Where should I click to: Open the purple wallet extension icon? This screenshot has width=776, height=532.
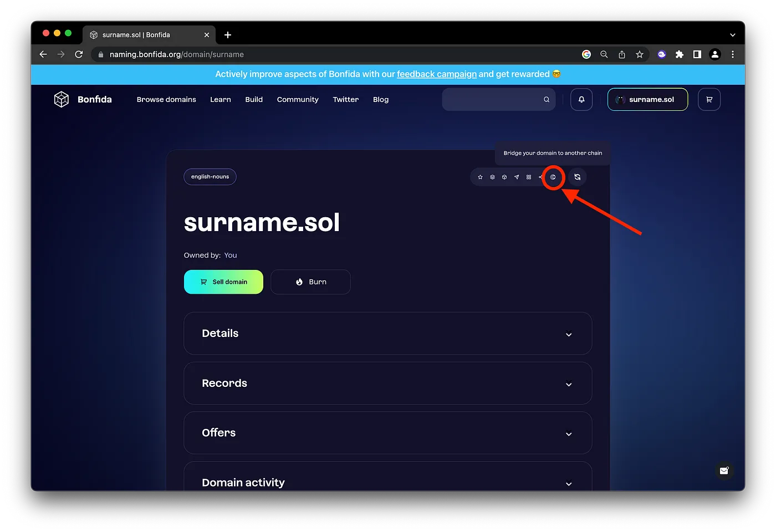click(x=662, y=54)
